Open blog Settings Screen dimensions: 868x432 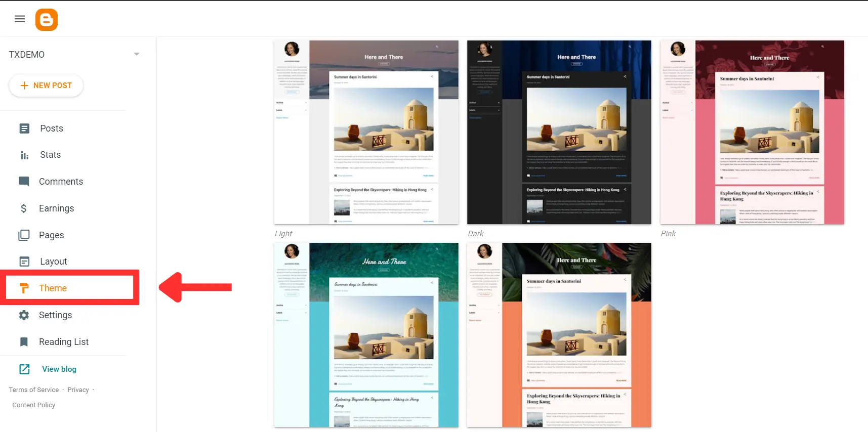pyautogui.click(x=55, y=315)
